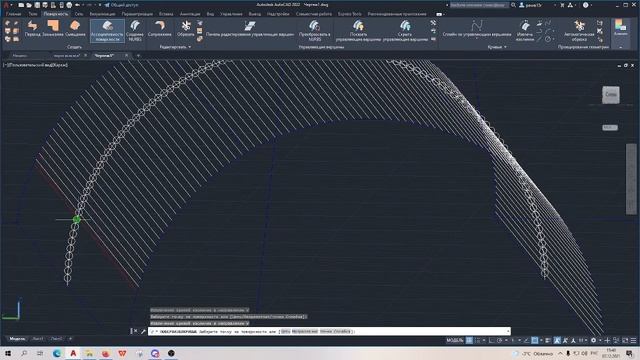Expand the Редактировать panel dropdown
Viewport: 640px width, 360px height.
(x=175, y=47)
